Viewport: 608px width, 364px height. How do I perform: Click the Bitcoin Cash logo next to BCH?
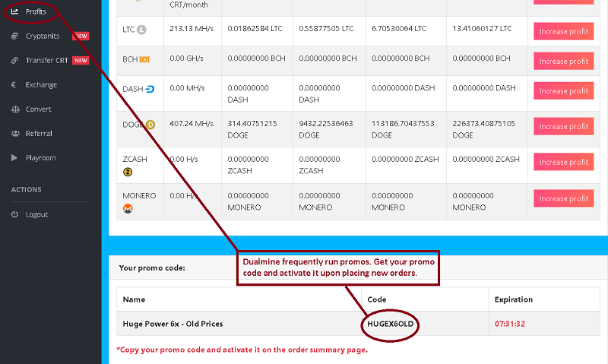[x=144, y=59]
